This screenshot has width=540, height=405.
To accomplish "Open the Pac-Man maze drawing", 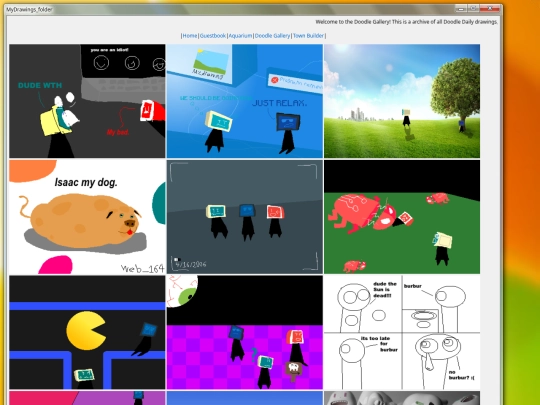I will tap(87, 332).
